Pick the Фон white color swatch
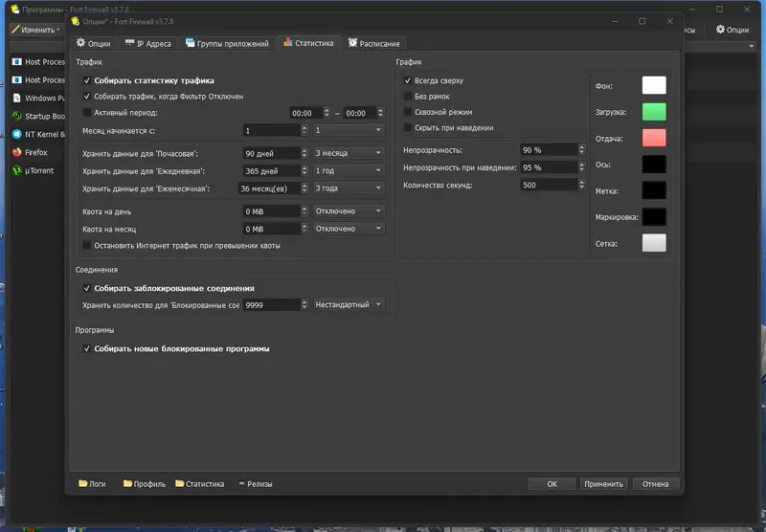766x532 pixels. click(654, 85)
